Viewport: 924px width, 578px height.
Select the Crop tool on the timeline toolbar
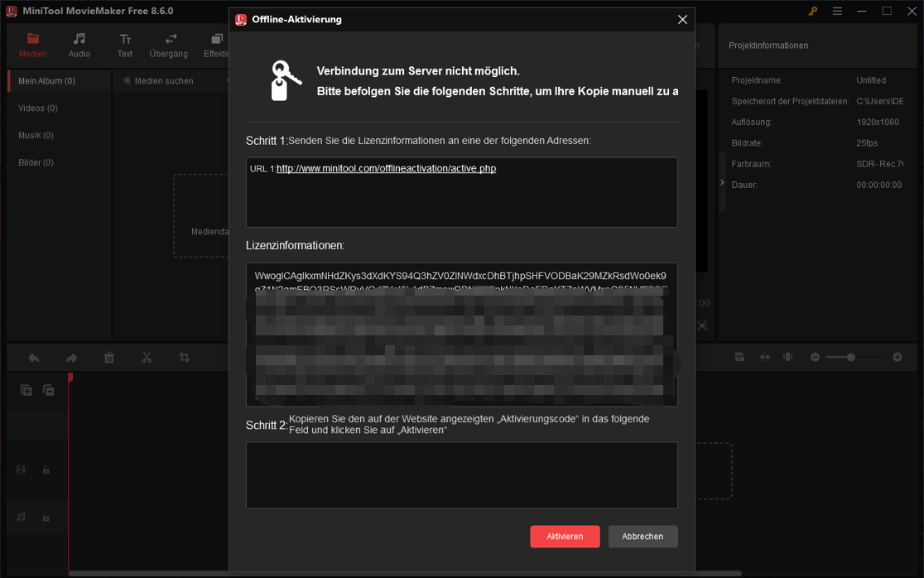click(185, 357)
